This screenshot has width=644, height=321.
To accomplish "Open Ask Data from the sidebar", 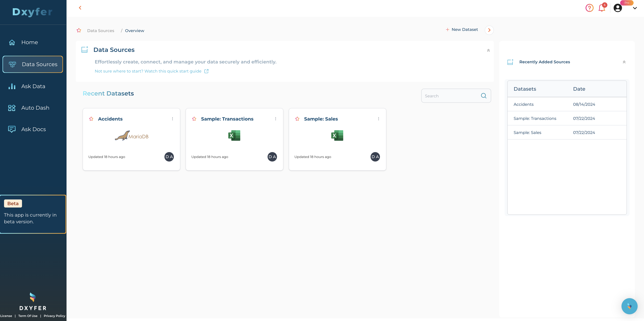I will (33, 86).
